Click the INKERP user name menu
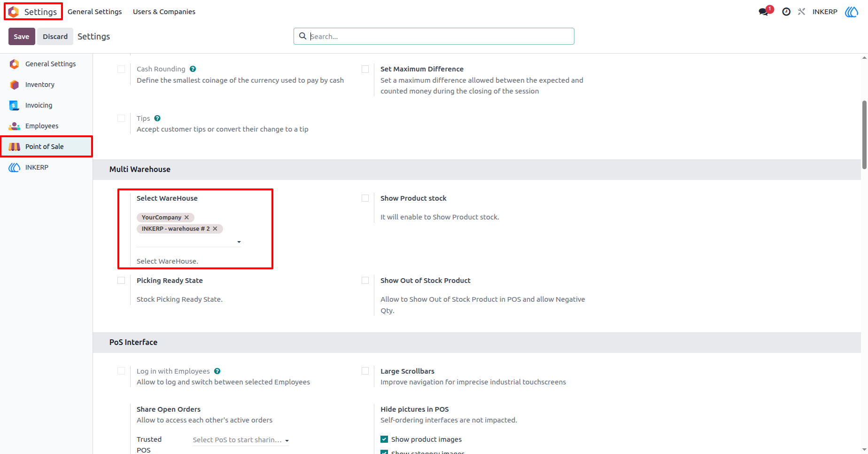 tap(825, 12)
